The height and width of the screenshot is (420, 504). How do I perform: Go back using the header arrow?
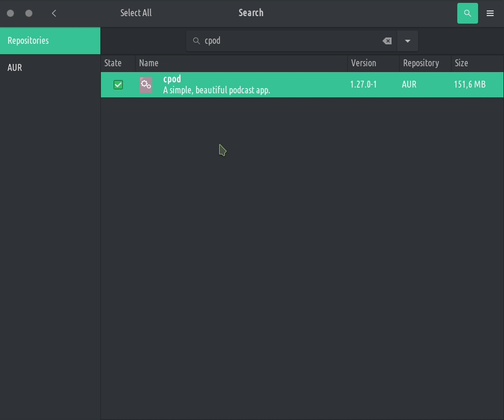(54, 13)
